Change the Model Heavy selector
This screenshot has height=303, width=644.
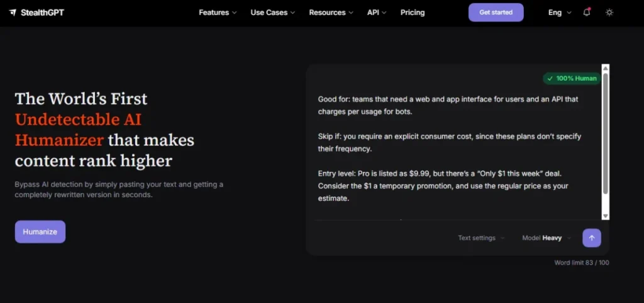547,238
